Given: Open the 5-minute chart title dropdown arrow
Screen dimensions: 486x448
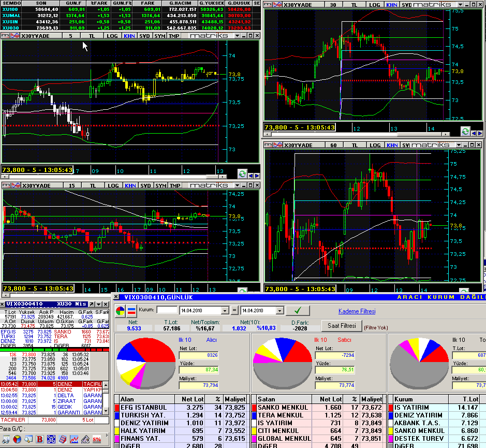Looking at the screenshot, I should coord(237,36).
